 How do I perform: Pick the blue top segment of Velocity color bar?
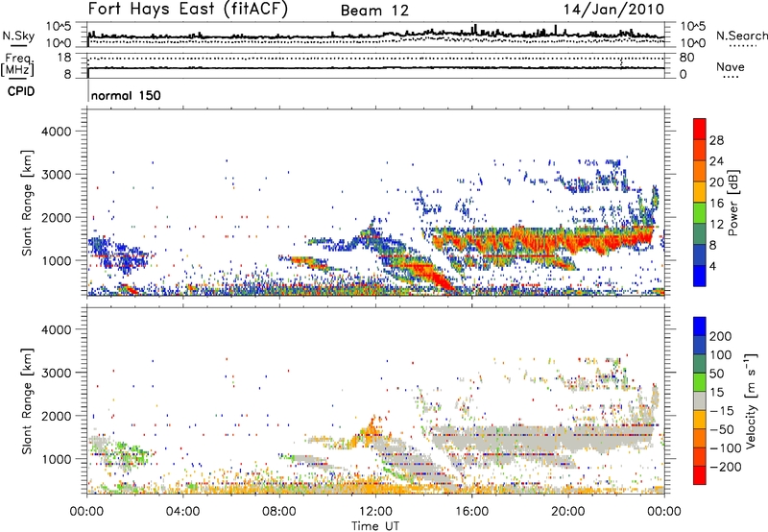point(700,326)
